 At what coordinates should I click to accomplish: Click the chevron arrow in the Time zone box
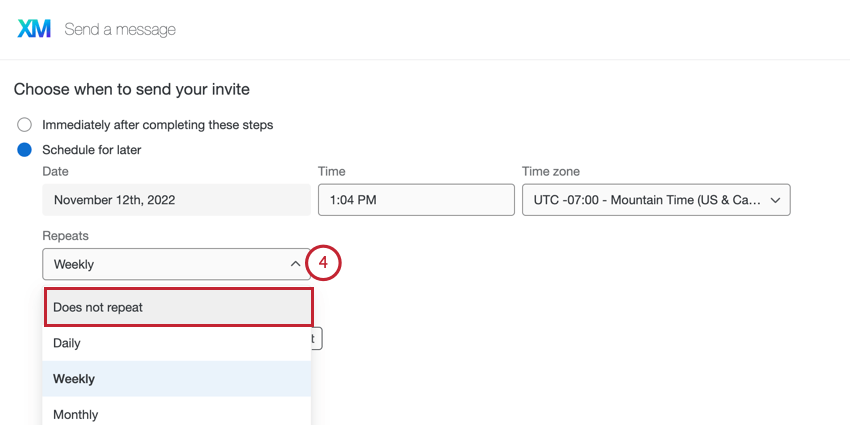pos(774,200)
